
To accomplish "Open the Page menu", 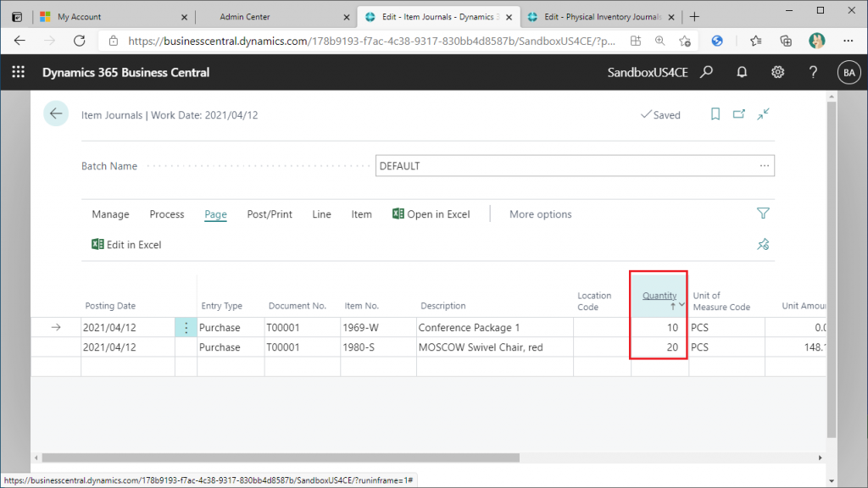I will tap(215, 214).
